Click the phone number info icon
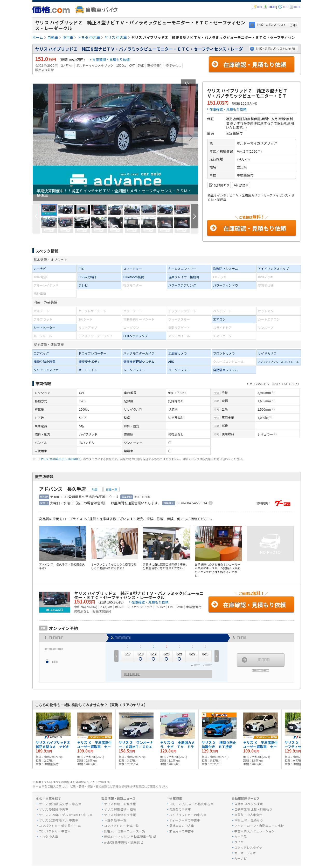The height and width of the screenshot is (868, 333). [210, 503]
